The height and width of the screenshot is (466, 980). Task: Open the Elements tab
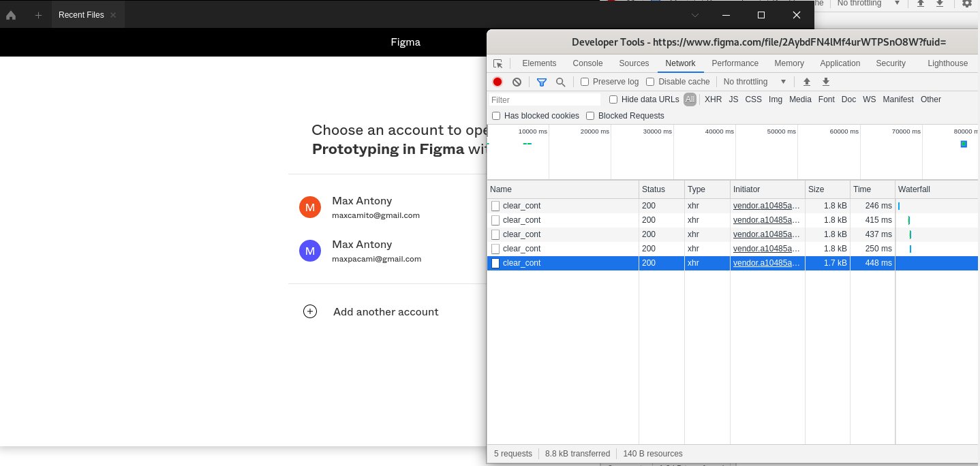click(539, 63)
